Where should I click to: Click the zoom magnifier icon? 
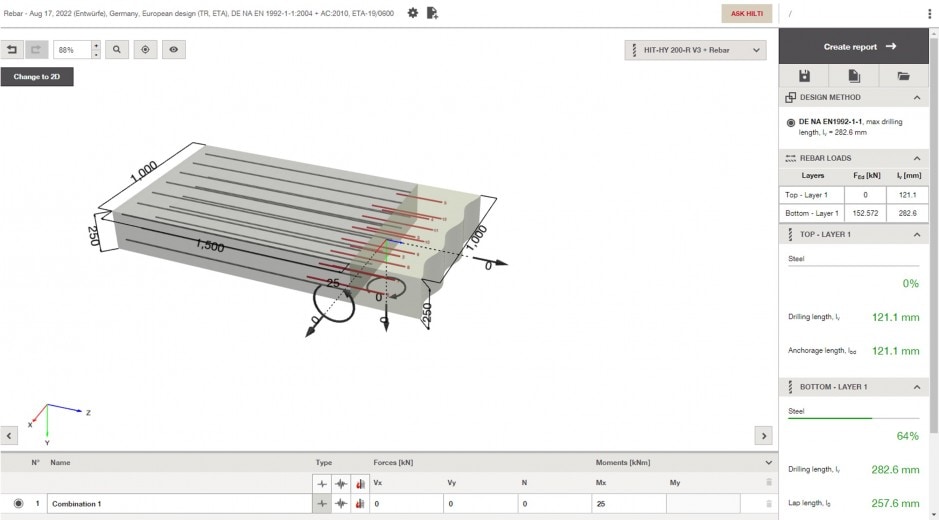tap(117, 50)
